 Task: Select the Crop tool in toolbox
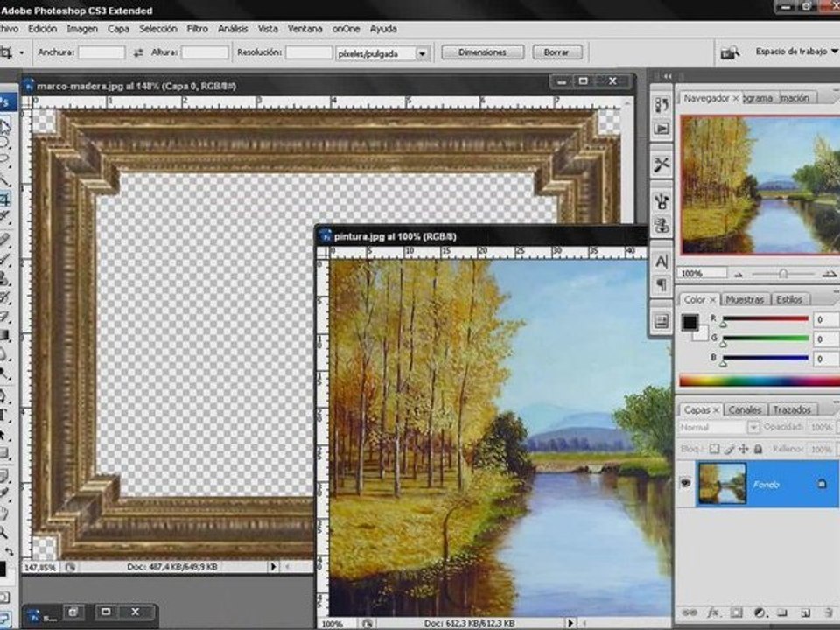coord(5,199)
